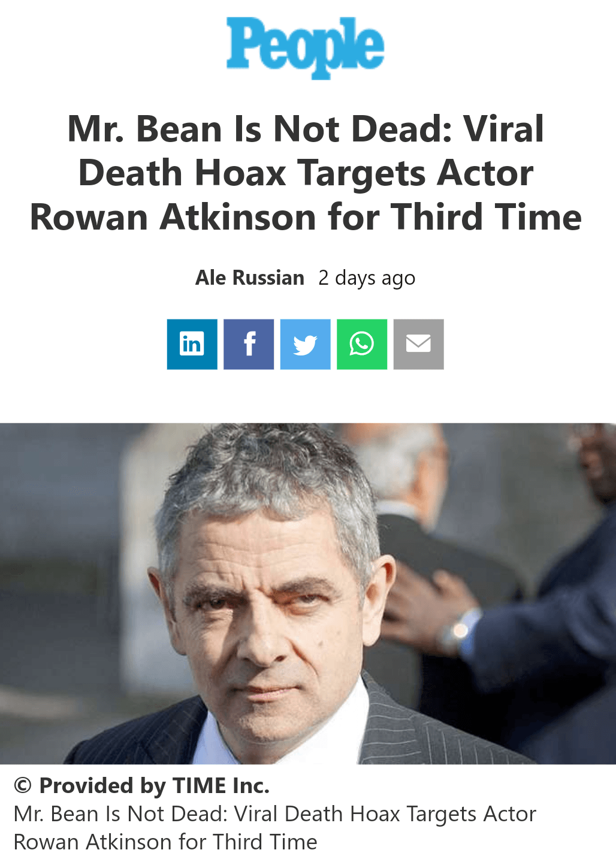This screenshot has height=862, width=616.
Task: Email the article using envelope icon
Action: point(419,344)
